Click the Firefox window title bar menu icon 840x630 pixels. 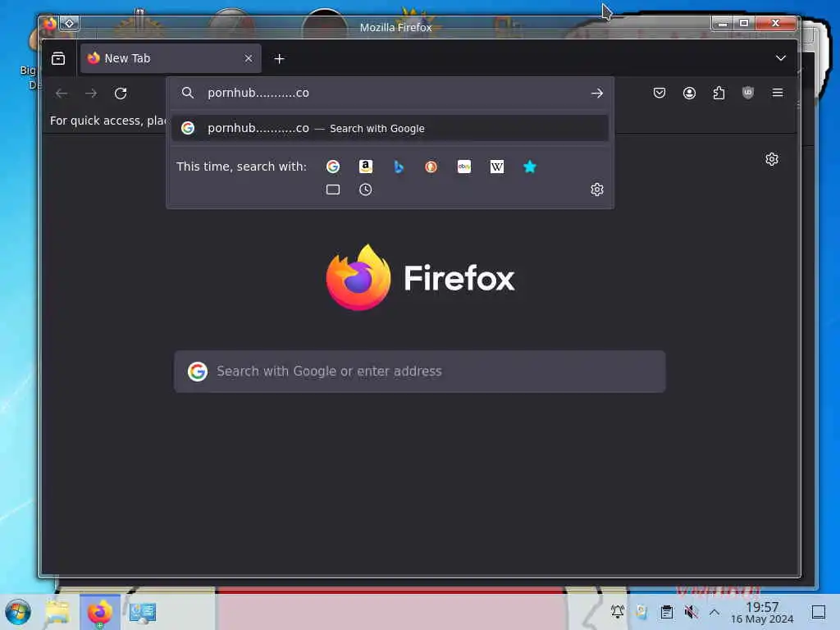(49, 24)
